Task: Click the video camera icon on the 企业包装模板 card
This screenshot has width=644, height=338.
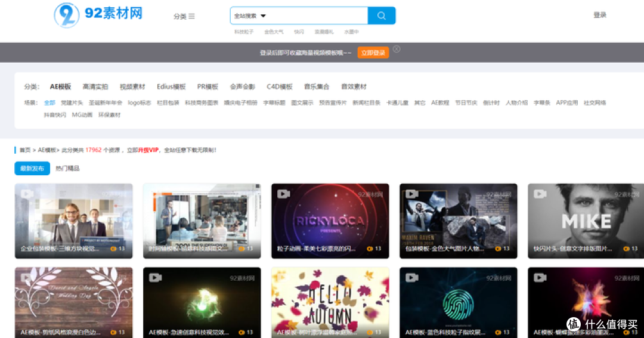Action: pyautogui.click(x=27, y=193)
